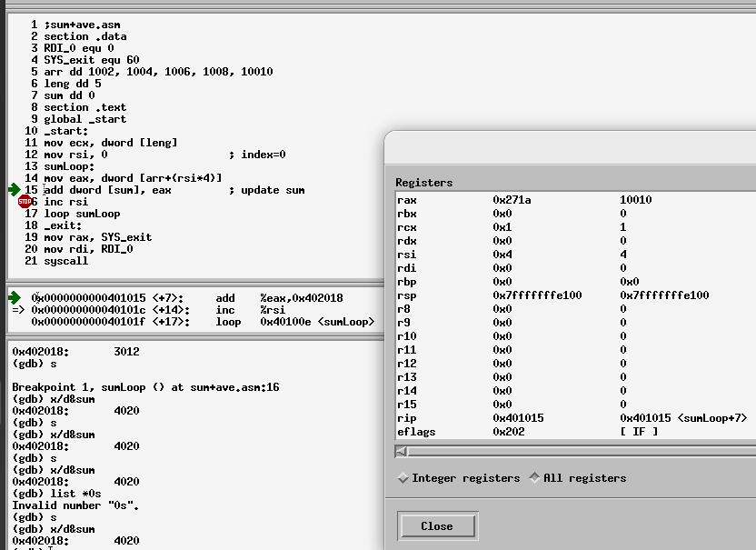Select the r12 register row
The height and width of the screenshot is (550, 756).
tap(576, 364)
